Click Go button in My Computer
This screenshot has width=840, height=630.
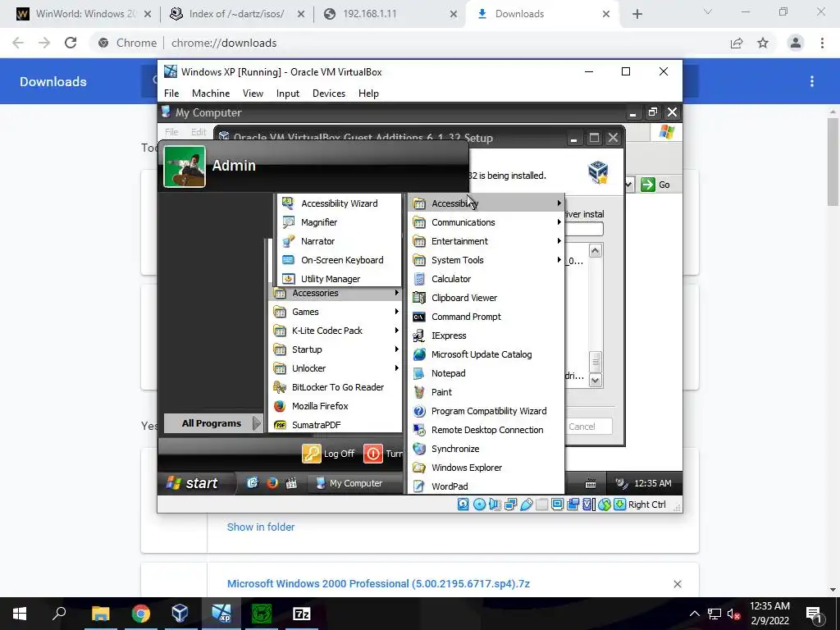655,185
